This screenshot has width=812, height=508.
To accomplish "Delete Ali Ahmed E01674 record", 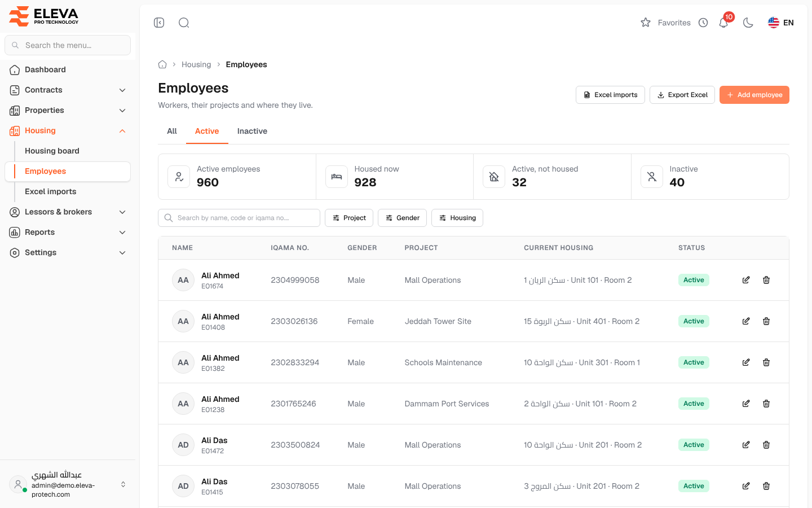I will (766, 280).
